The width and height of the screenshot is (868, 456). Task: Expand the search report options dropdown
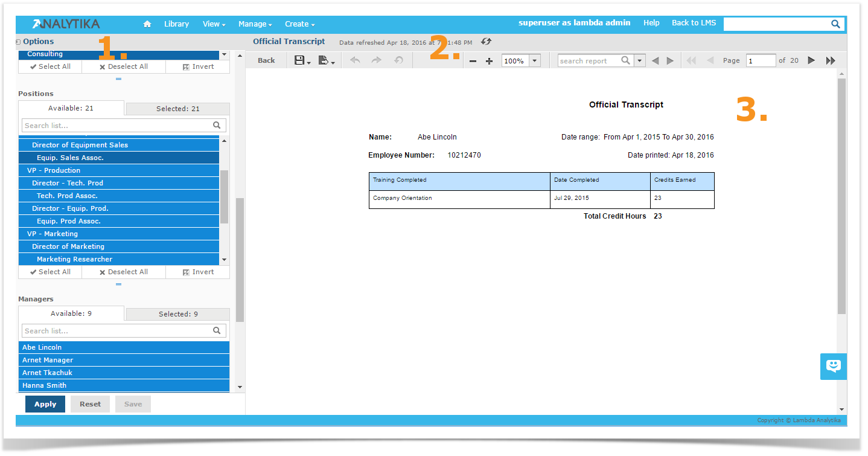[640, 60]
